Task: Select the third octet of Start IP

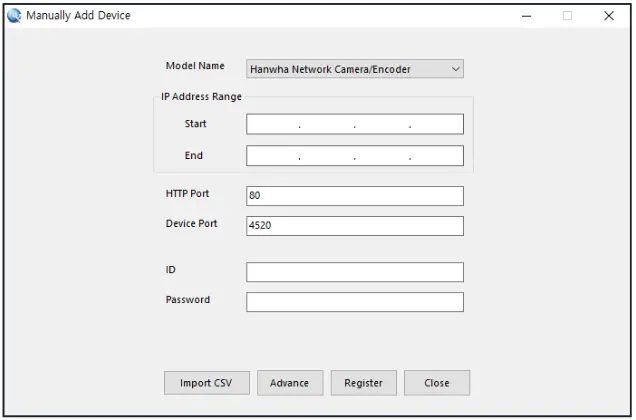Action: click(382, 124)
